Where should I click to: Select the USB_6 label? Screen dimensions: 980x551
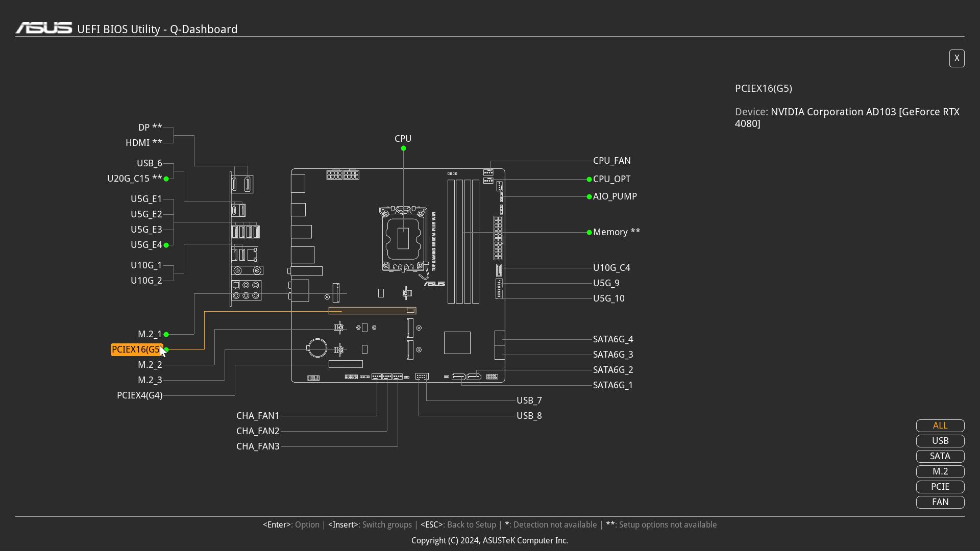coord(150,163)
